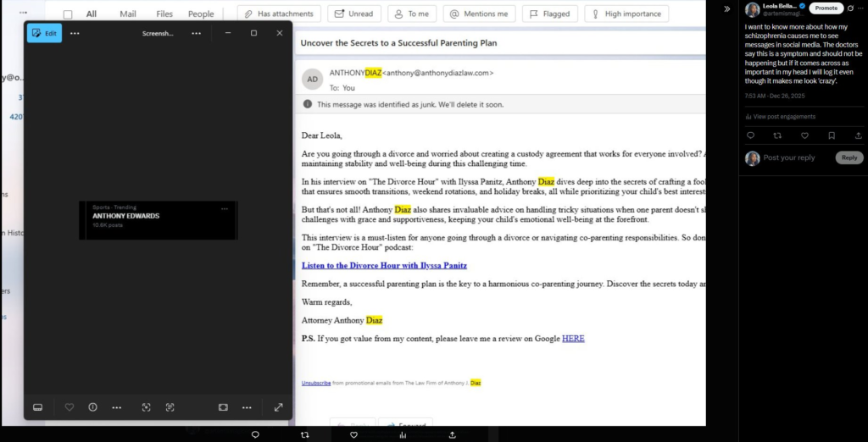This screenshot has width=868, height=442.
Task: Switch to the People tab
Action: [x=201, y=14]
